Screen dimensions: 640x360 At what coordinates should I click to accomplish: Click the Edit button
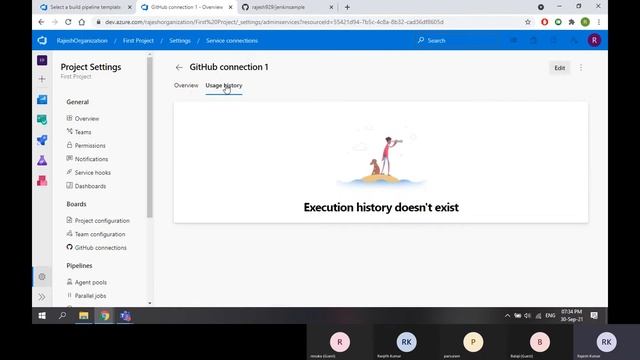[x=560, y=68]
